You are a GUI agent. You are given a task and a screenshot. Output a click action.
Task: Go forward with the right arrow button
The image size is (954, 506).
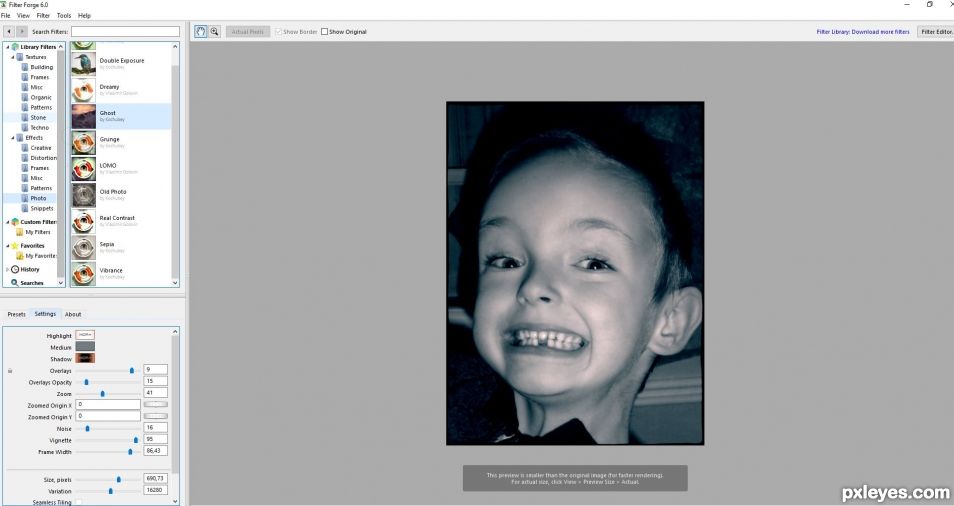[x=21, y=32]
